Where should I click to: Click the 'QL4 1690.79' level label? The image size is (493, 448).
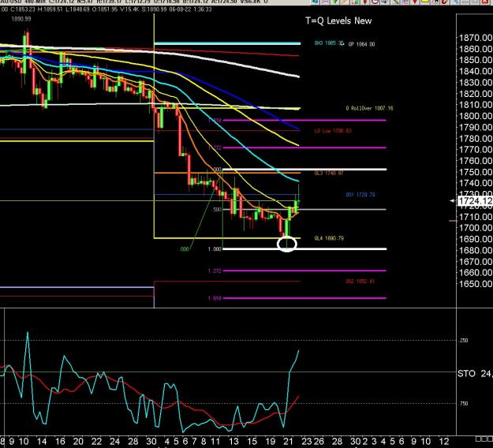click(x=329, y=238)
